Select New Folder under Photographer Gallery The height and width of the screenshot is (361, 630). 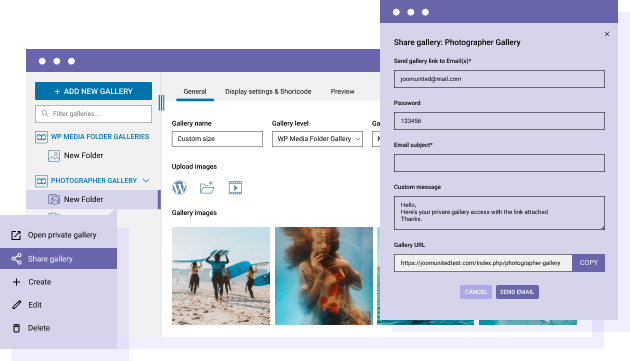pyautogui.click(x=83, y=199)
